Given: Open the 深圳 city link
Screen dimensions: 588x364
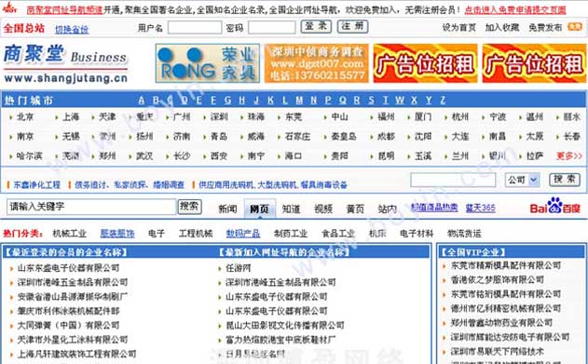Looking at the screenshot, I should click(x=219, y=117).
